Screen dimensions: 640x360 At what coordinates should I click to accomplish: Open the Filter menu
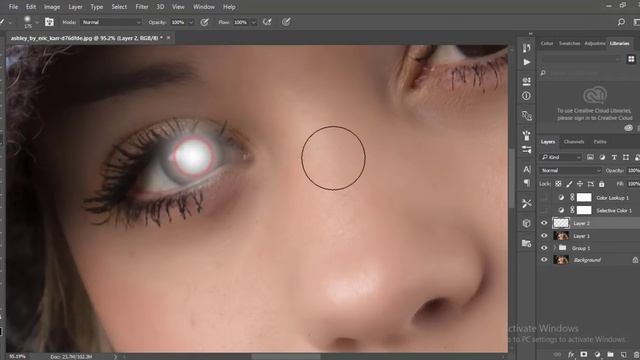(x=142, y=7)
